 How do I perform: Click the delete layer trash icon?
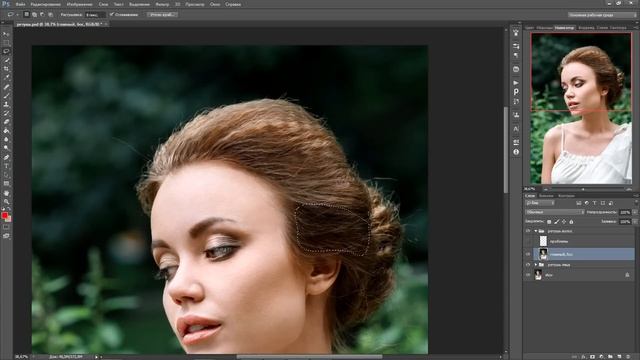628,357
